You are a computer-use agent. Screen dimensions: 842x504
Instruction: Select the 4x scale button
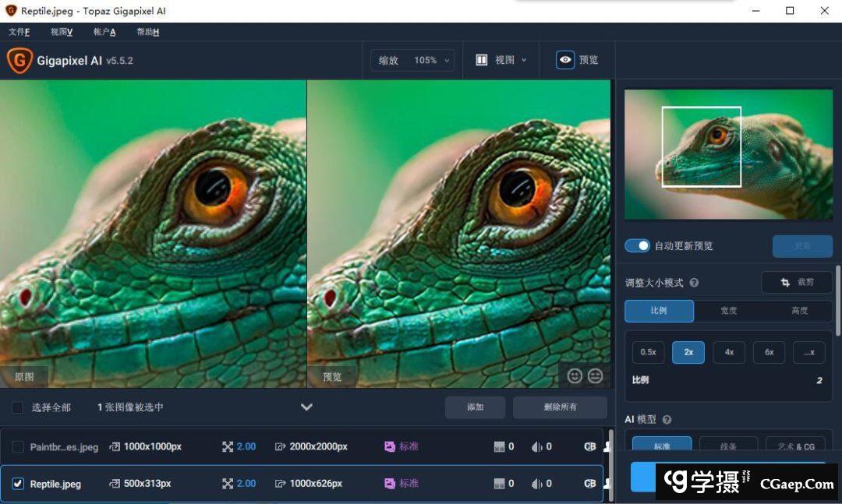point(729,352)
